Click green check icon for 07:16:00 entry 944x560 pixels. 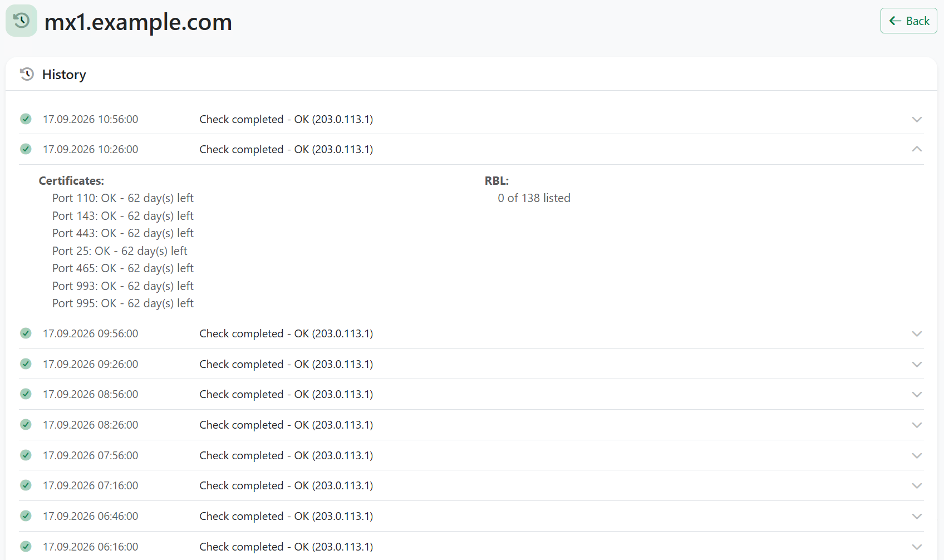[x=26, y=485]
